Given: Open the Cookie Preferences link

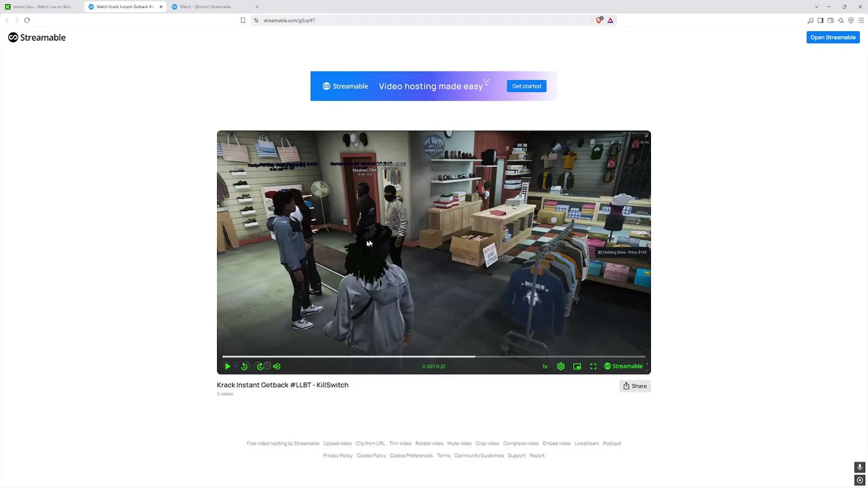Looking at the screenshot, I should 411,456.
